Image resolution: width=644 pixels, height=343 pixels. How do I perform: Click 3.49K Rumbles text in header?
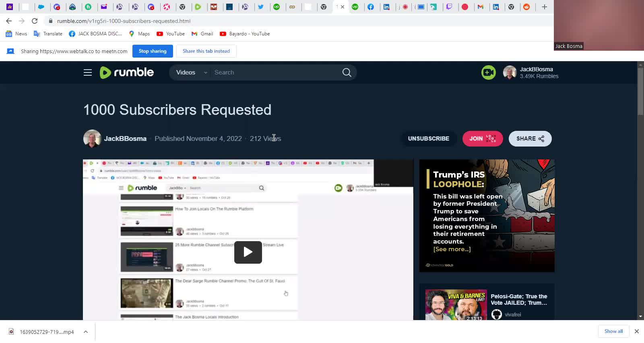click(539, 76)
